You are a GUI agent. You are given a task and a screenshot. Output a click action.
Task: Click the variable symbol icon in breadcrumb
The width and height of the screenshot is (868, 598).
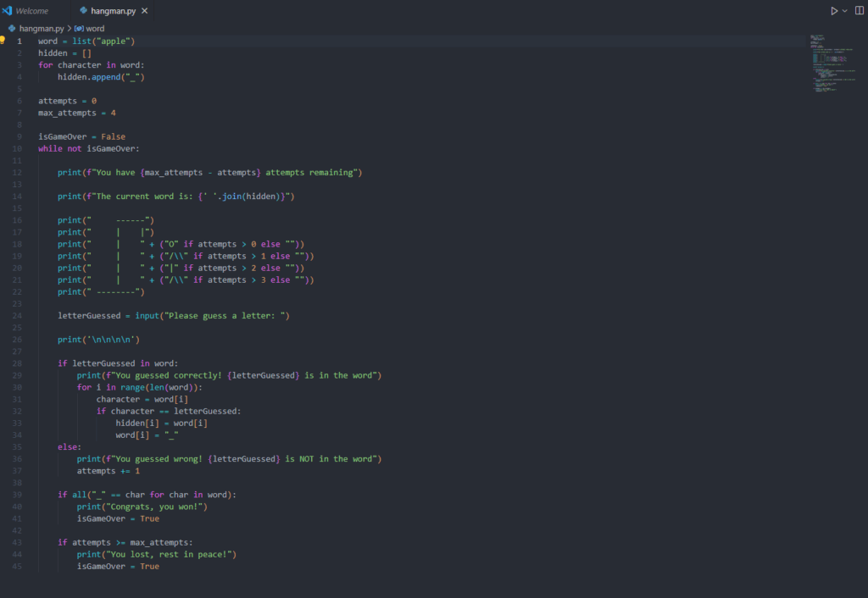tap(80, 28)
